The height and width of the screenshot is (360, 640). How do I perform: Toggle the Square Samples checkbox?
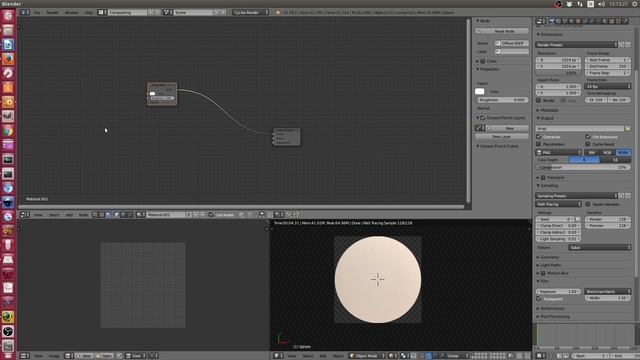point(588,204)
